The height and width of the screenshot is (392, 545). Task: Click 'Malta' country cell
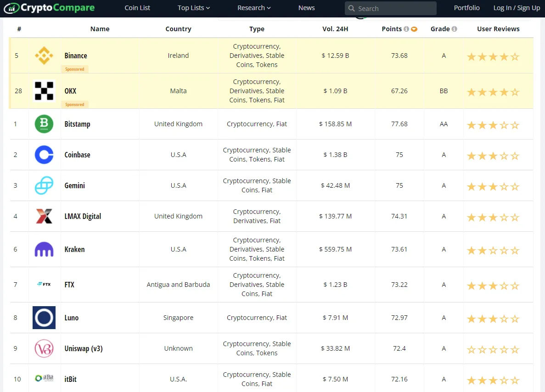click(x=178, y=91)
